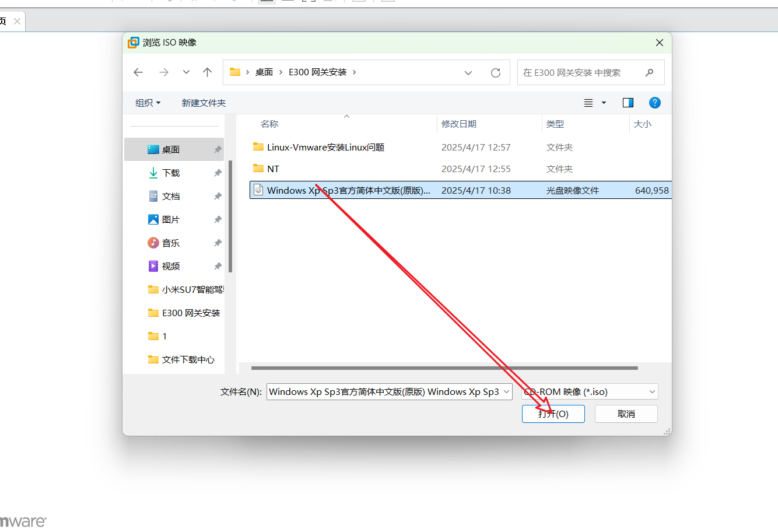Open recent locations chevron next to forward arrow
Screen dimensions: 778x532
pyautogui.click(x=186, y=72)
